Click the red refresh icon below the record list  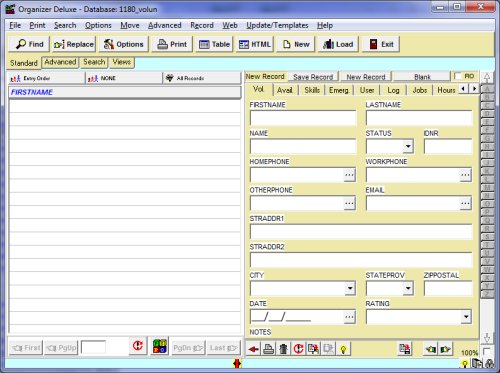pyautogui.click(x=138, y=346)
